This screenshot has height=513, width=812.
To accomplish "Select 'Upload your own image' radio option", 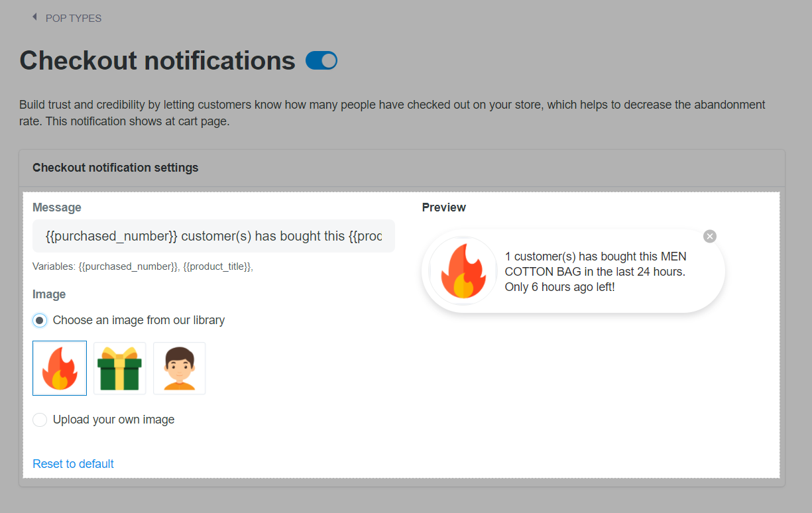I will (40, 420).
